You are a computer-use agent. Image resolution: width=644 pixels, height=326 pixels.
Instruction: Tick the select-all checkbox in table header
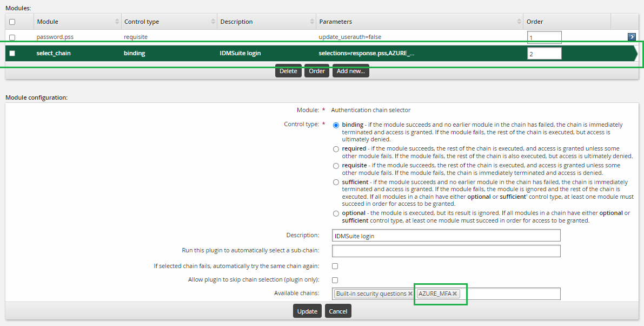(12, 22)
